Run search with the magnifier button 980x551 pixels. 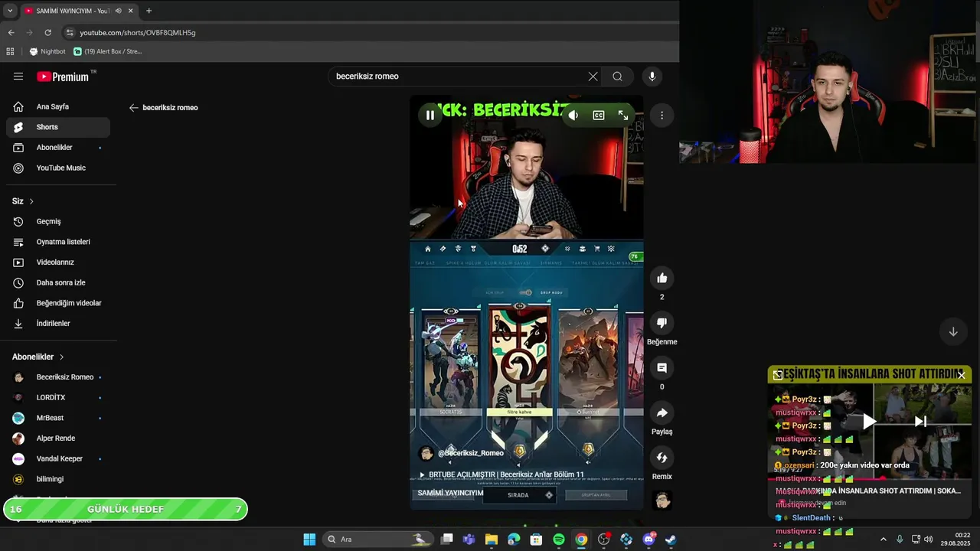click(x=617, y=77)
